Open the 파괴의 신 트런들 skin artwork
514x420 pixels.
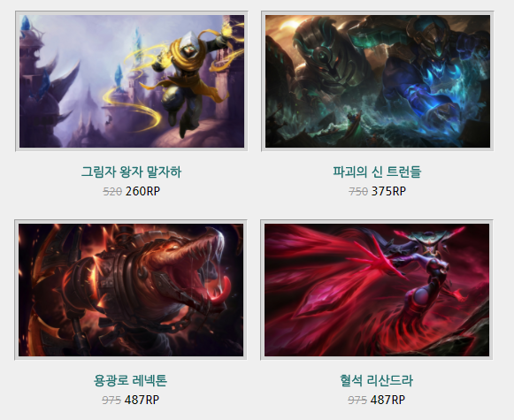point(377,81)
